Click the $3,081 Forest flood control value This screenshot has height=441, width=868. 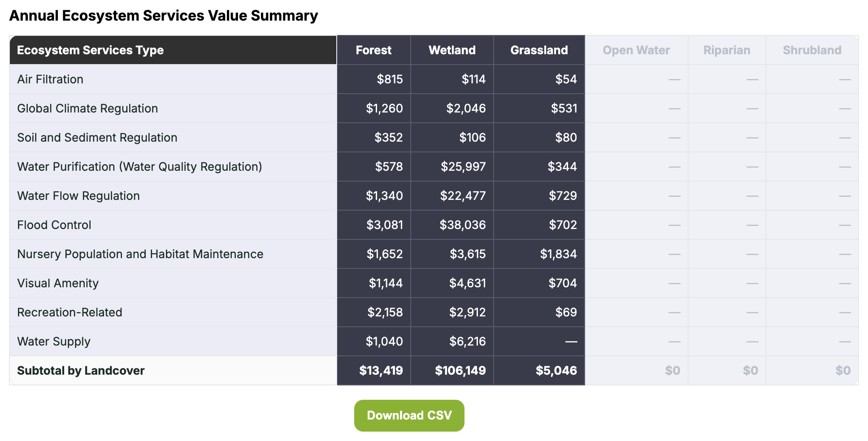pos(385,225)
